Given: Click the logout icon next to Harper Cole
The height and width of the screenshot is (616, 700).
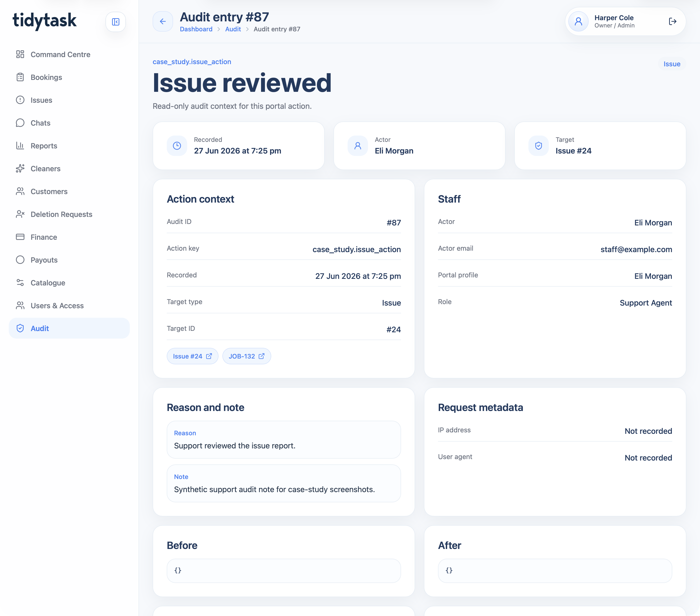Looking at the screenshot, I should (x=672, y=21).
